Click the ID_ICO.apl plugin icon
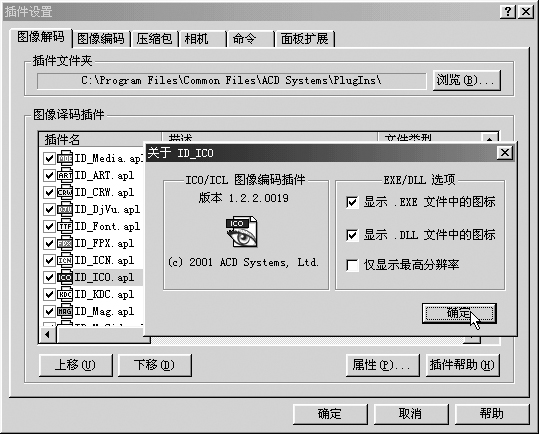 pos(65,277)
